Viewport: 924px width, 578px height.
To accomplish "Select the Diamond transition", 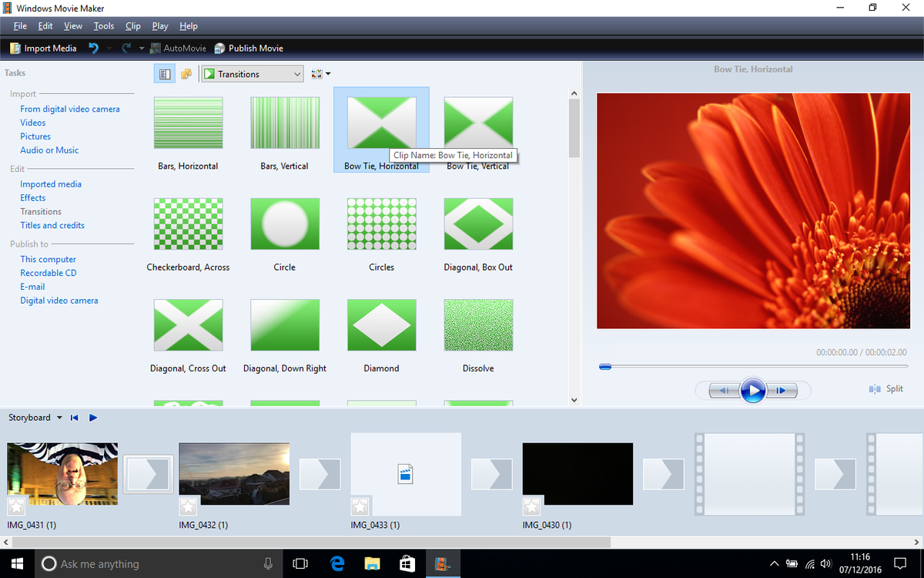I will click(381, 325).
